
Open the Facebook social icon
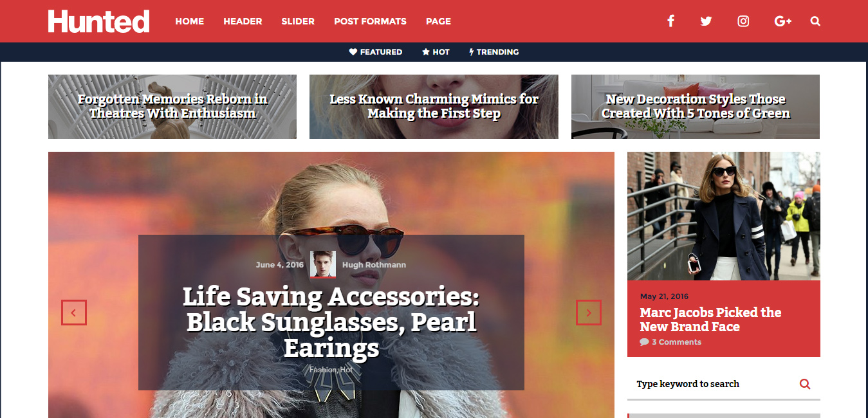point(670,21)
